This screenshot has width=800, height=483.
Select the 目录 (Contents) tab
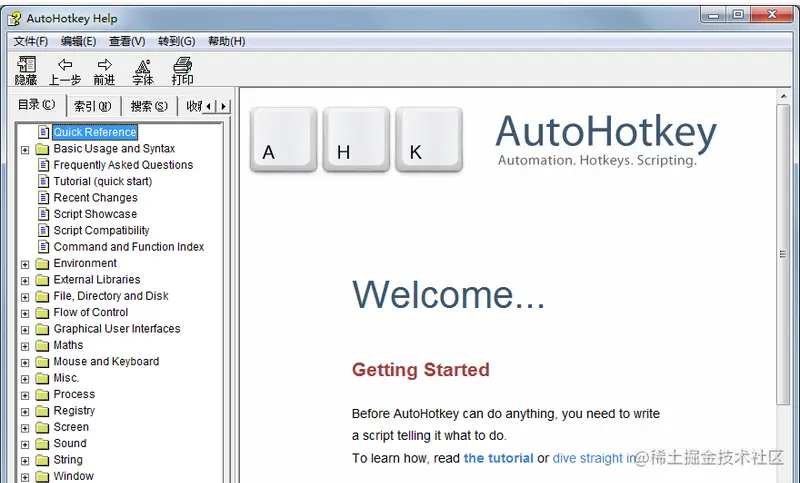(37, 105)
